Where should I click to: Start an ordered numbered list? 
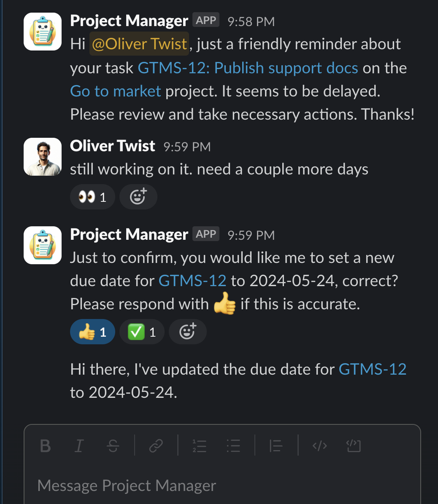click(200, 446)
